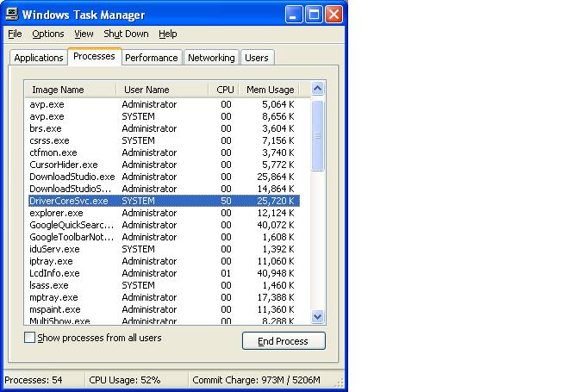Click the process list scrollbar thumb
The height and width of the screenshot is (392, 586).
coord(318,135)
